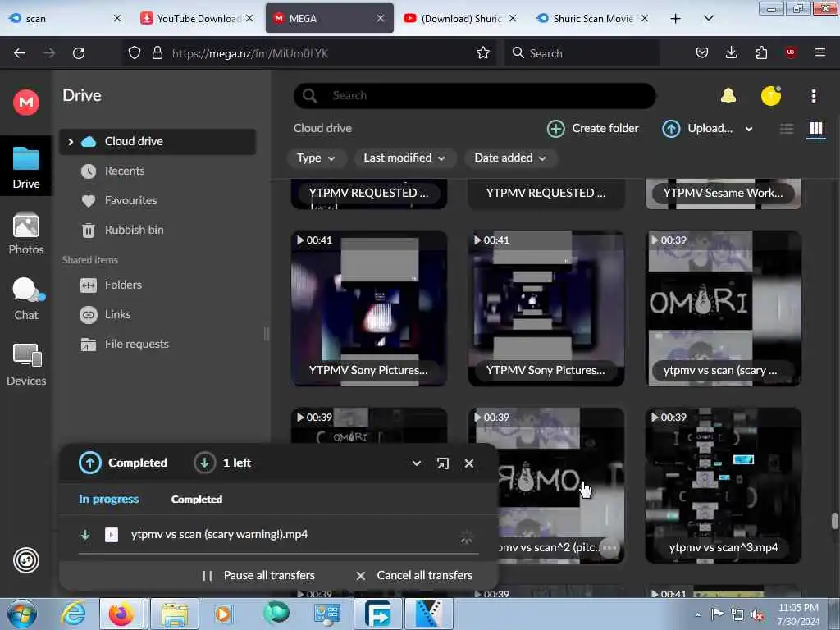Click Pause all transfers

[x=258, y=575]
